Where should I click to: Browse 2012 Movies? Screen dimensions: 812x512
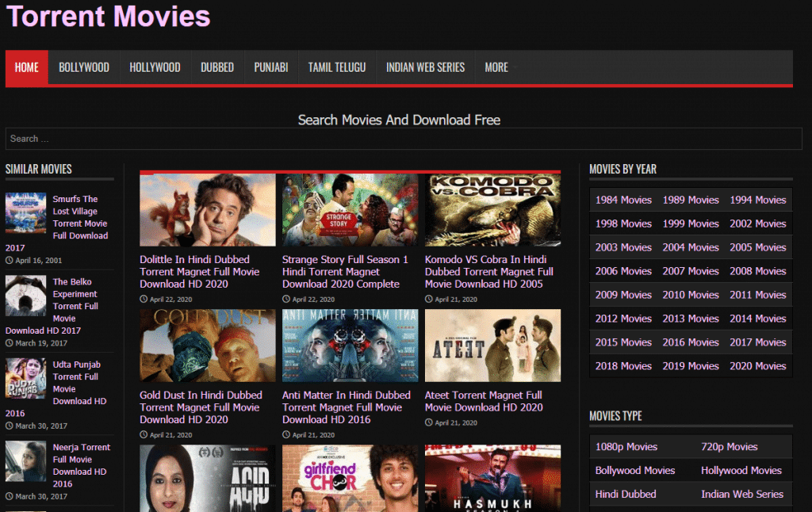(623, 319)
